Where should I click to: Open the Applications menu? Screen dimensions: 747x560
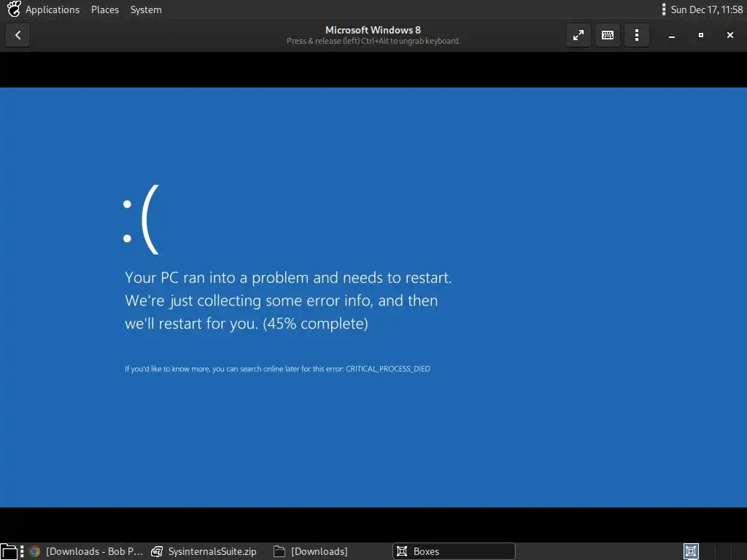point(53,9)
